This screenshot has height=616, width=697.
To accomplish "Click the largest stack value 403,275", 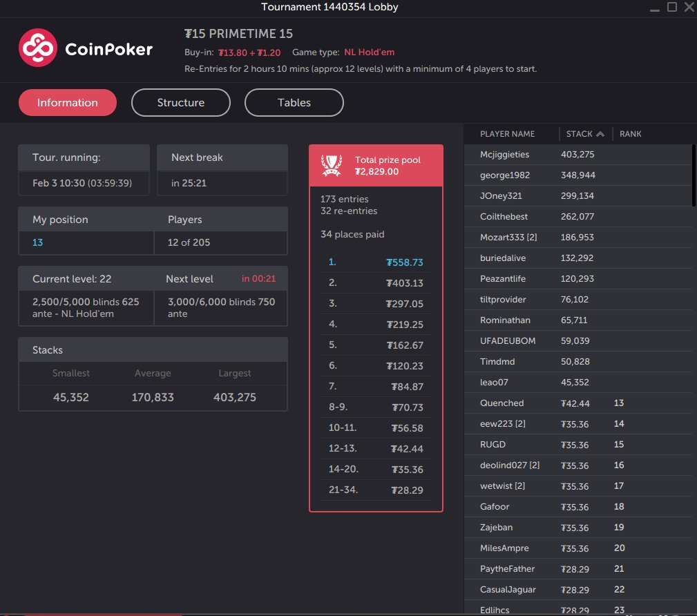I will [235, 397].
